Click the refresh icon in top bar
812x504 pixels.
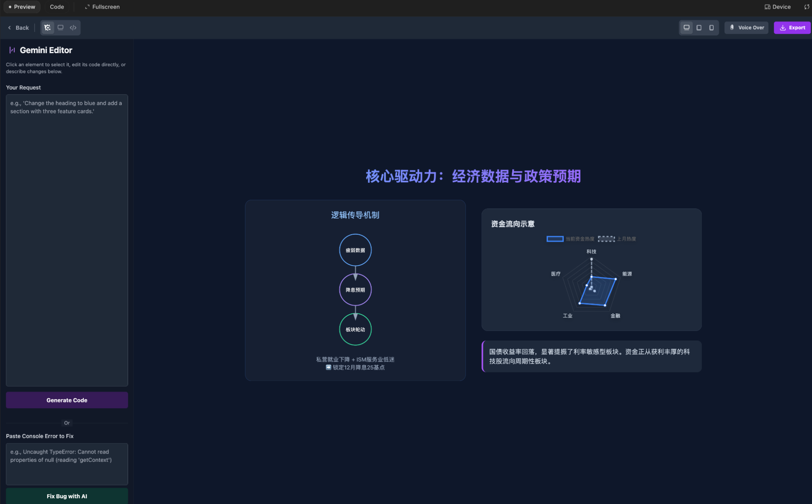[x=806, y=7]
